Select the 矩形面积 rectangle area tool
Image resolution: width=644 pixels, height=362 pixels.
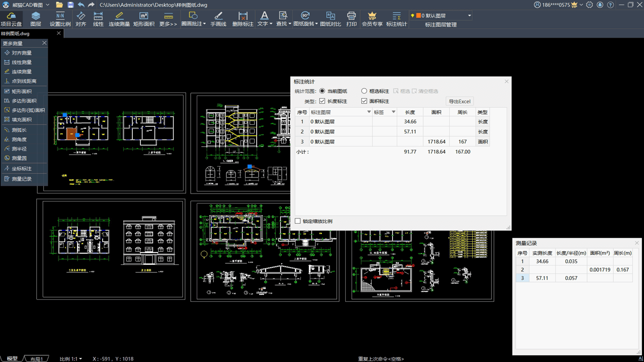[144, 19]
